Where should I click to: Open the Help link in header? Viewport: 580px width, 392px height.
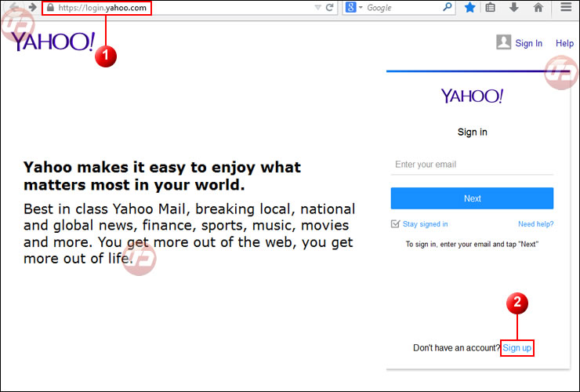pyautogui.click(x=564, y=43)
